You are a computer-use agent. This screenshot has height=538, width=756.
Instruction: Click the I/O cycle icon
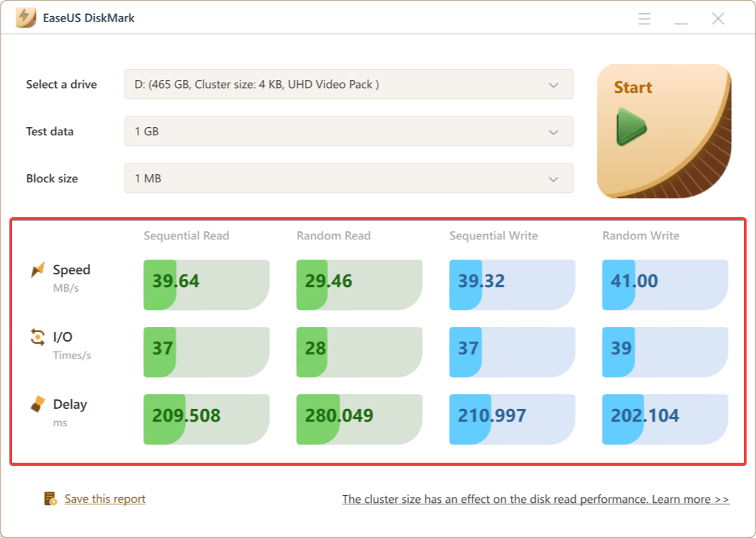click(38, 337)
